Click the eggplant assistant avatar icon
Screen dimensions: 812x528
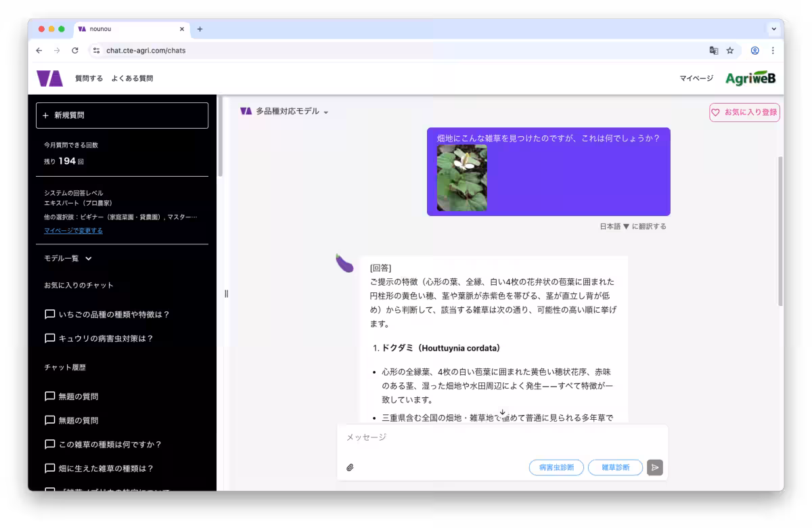[x=345, y=264]
